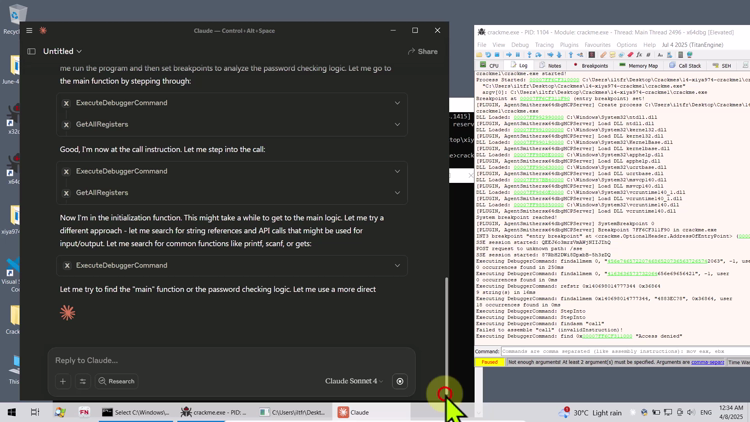Switch to the Log tab
750x422 pixels.
[519, 66]
